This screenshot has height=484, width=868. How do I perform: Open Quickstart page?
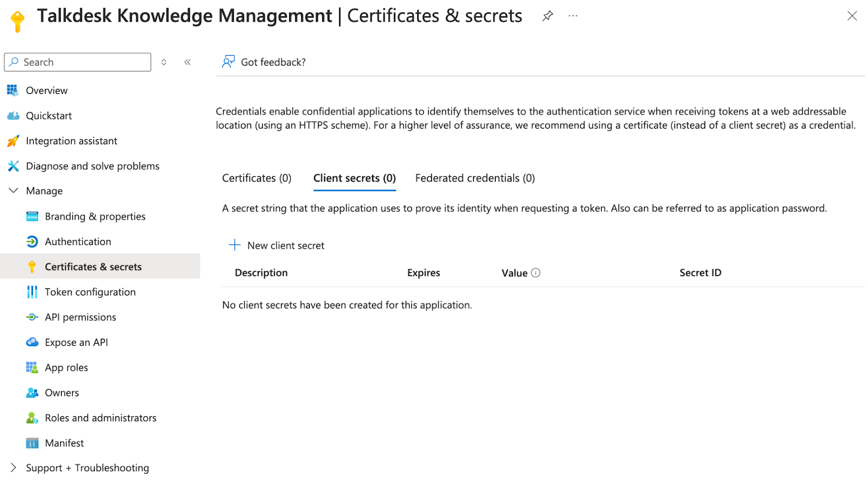pos(49,115)
